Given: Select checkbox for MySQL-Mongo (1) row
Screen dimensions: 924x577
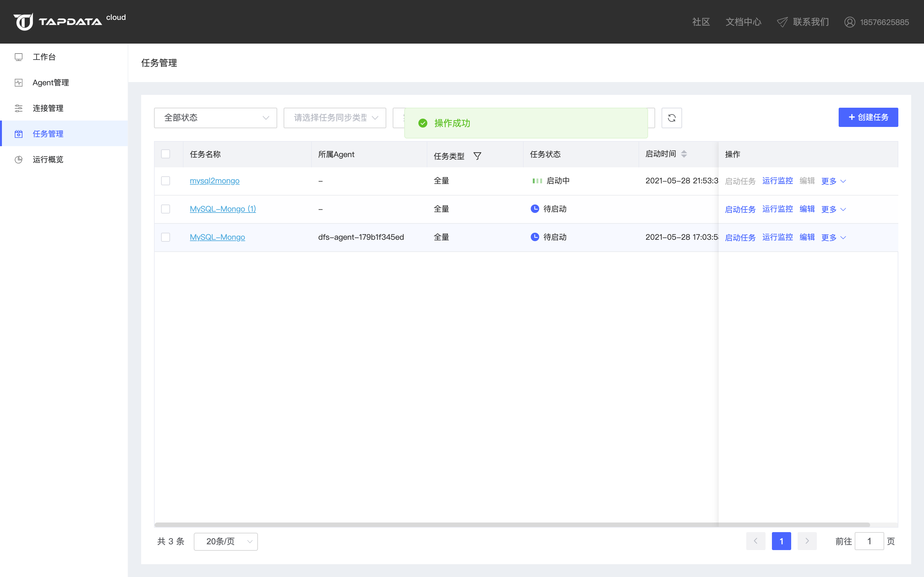Looking at the screenshot, I should coord(165,209).
